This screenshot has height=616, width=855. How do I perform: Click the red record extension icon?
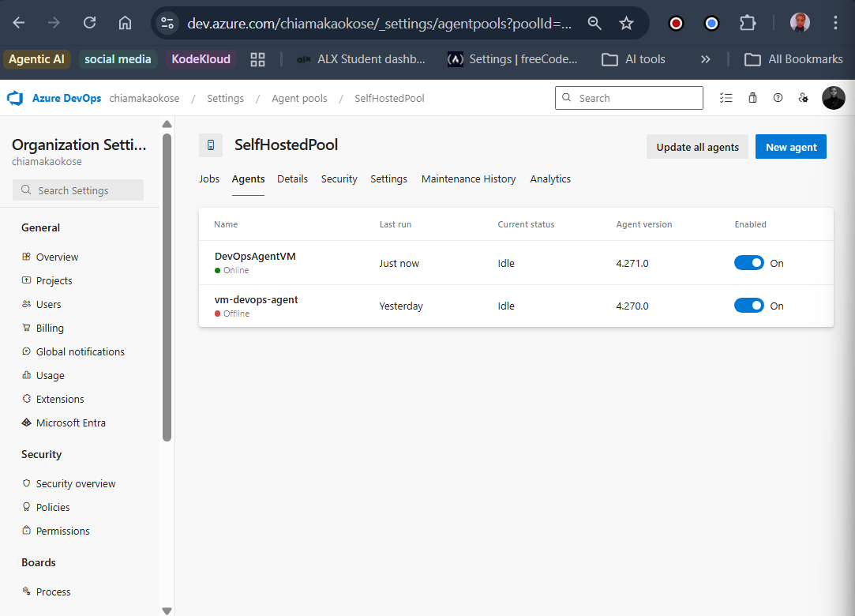click(x=676, y=24)
